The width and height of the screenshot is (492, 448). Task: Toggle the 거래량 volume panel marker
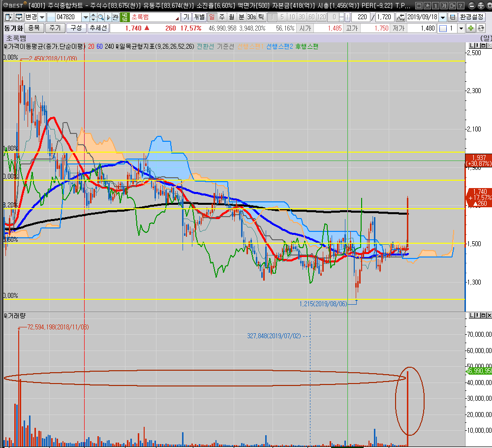coord(5,316)
